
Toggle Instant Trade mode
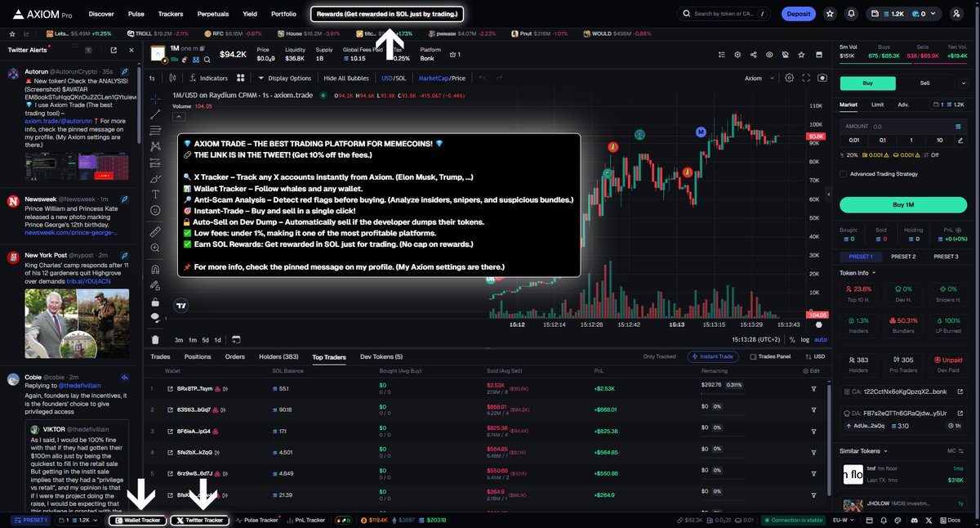point(715,356)
